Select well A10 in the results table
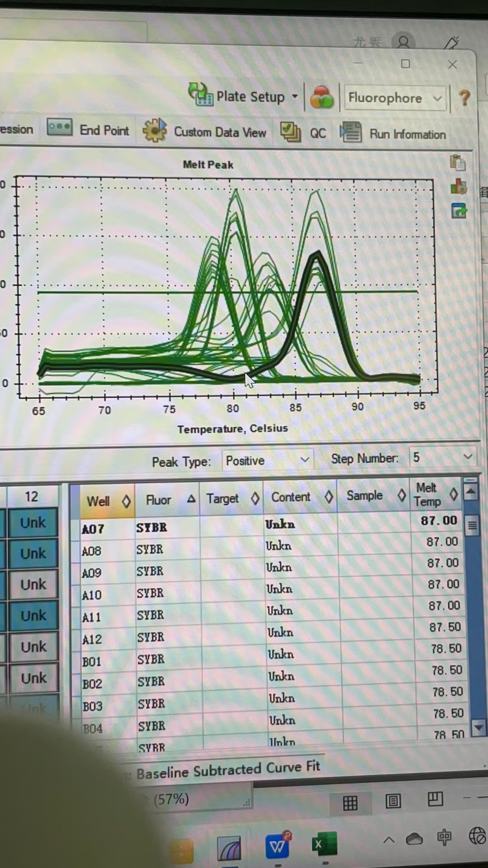Viewport: 488px width, 868px height. click(92, 595)
